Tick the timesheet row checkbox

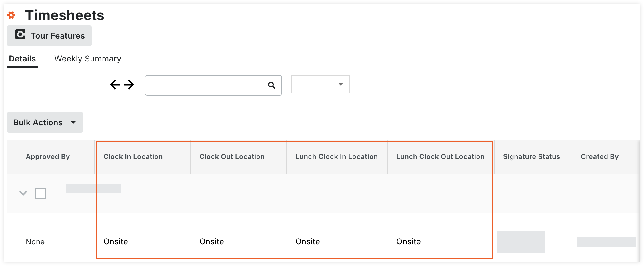pos(40,194)
